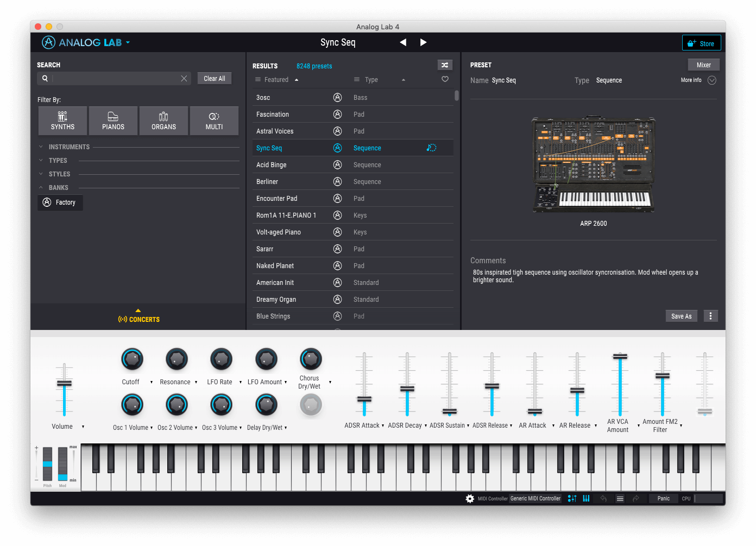Screen dimensions: 756x546
Task: Open the preset three-dot options menu
Action: [x=710, y=316]
